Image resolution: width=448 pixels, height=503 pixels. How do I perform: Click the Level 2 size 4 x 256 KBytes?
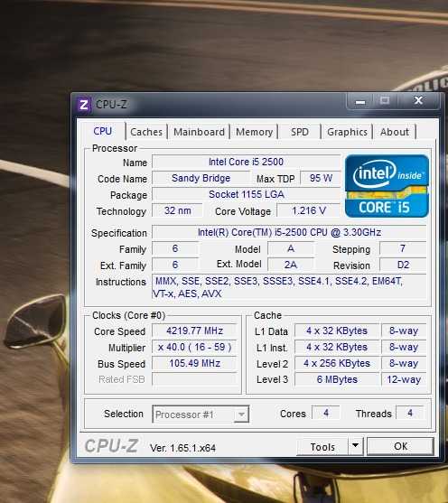click(337, 363)
